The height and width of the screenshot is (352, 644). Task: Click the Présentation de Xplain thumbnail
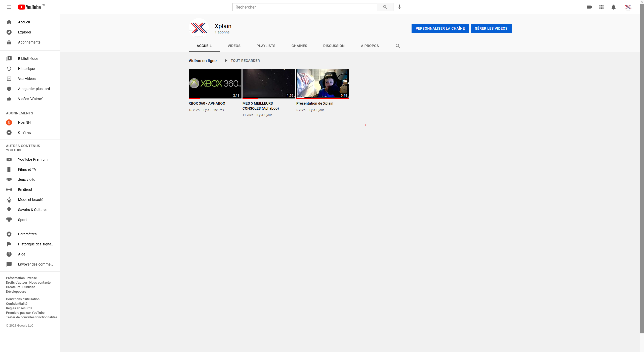(323, 84)
